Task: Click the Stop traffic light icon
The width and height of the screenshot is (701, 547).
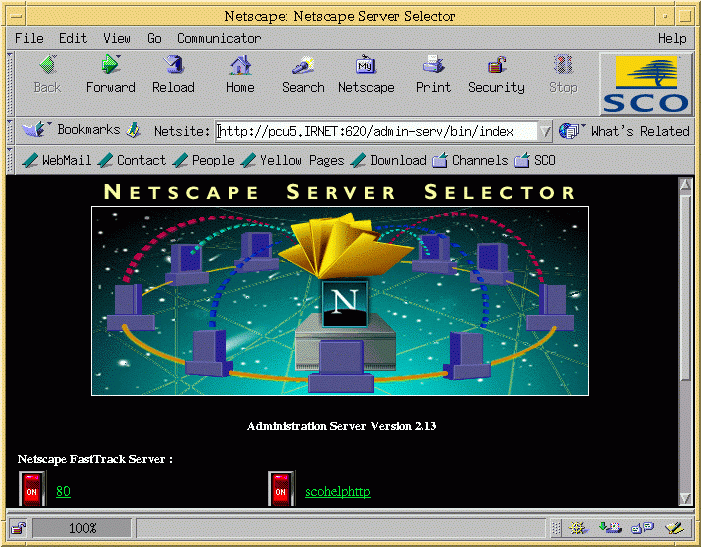Action: pos(563,65)
